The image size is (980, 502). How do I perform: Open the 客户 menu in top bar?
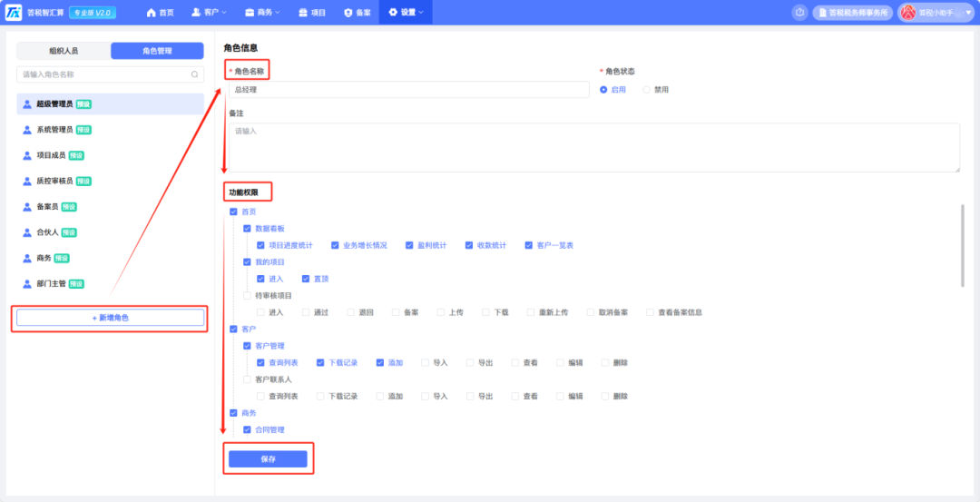click(x=209, y=13)
